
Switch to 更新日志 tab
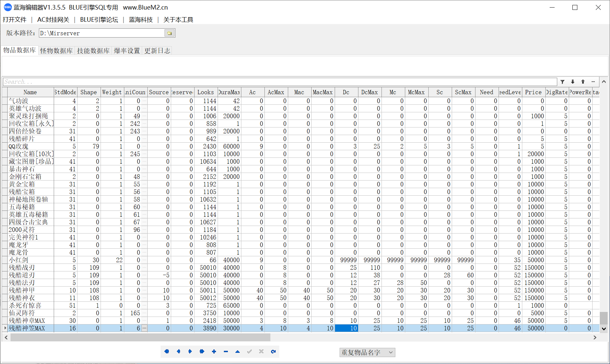[x=157, y=51]
